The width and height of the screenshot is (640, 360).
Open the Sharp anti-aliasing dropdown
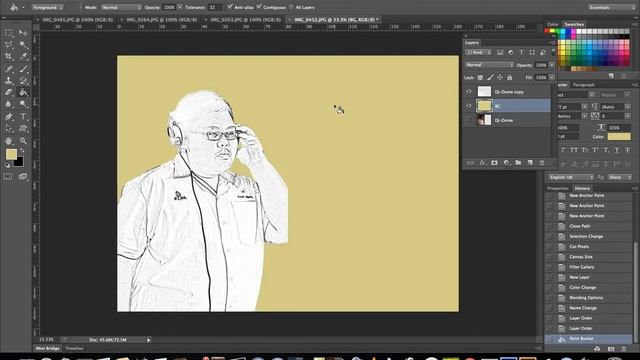(x=620, y=177)
